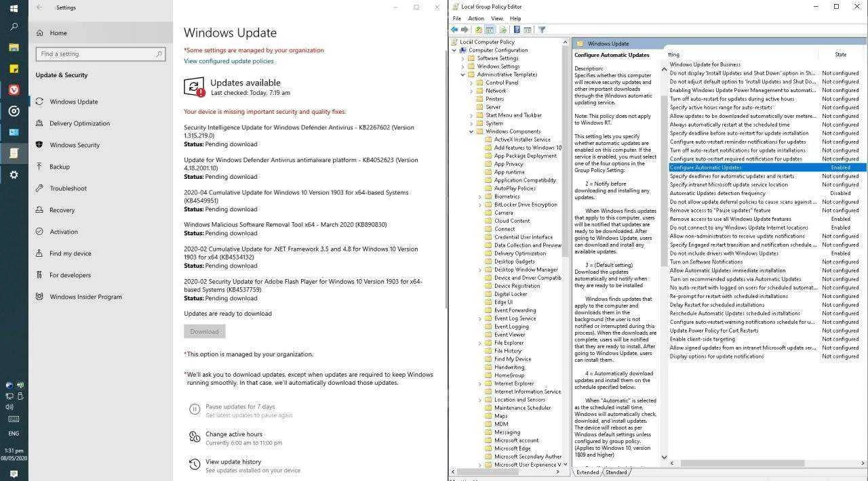Open the File menu in Group Policy Editor

(x=457, y=18)
